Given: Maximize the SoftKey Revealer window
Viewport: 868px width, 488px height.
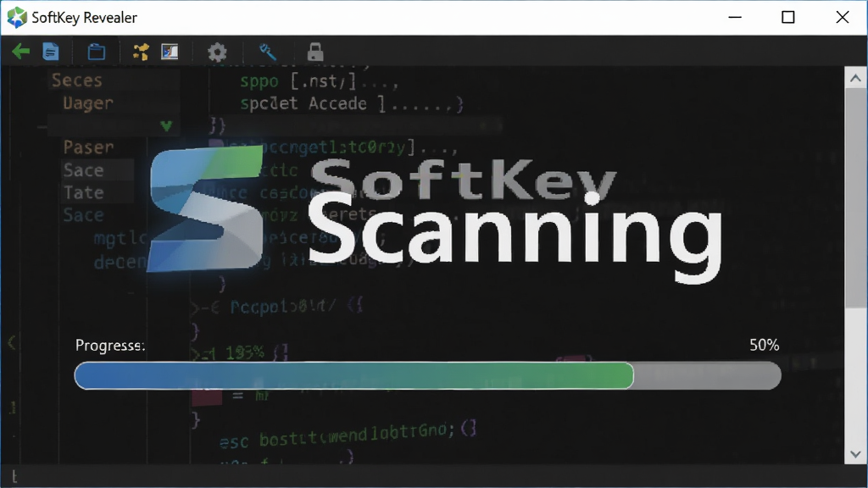Looking at the screenshot, I should 788,17.
